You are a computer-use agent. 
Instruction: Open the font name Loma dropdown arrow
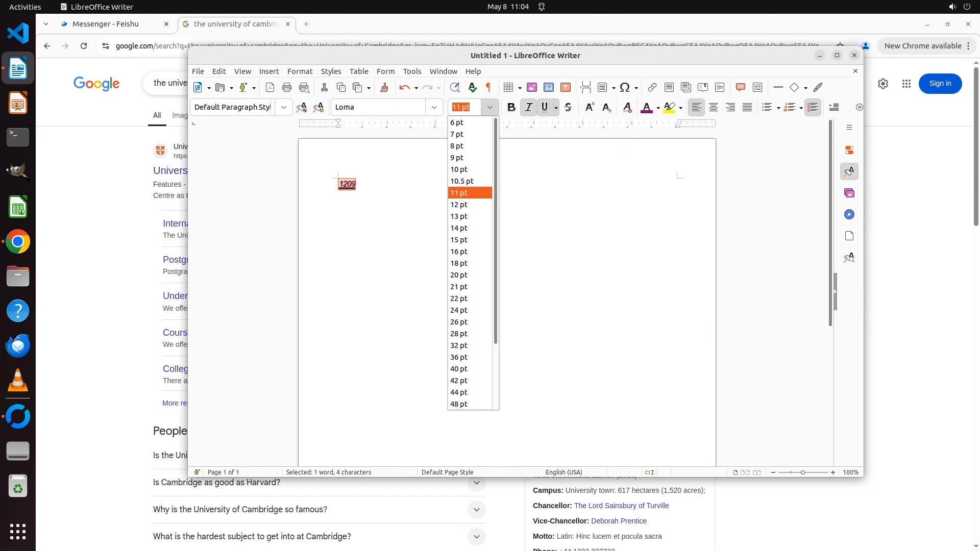coord(434,107)
